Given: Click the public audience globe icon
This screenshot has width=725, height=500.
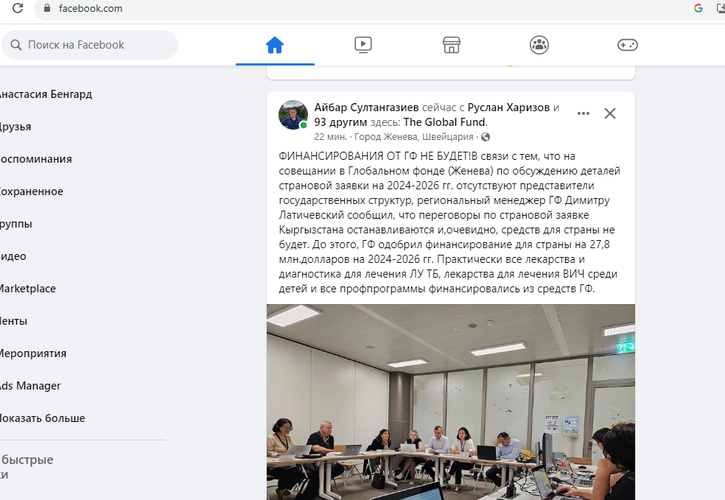Looking at the screenshot, I should (485, 137).
